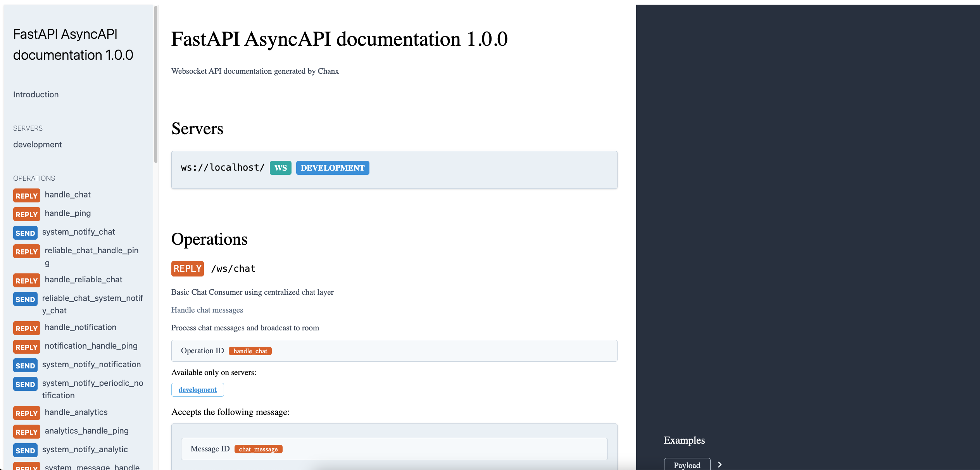
Task: Click the WS protocol badge
Action: [281, 168]
